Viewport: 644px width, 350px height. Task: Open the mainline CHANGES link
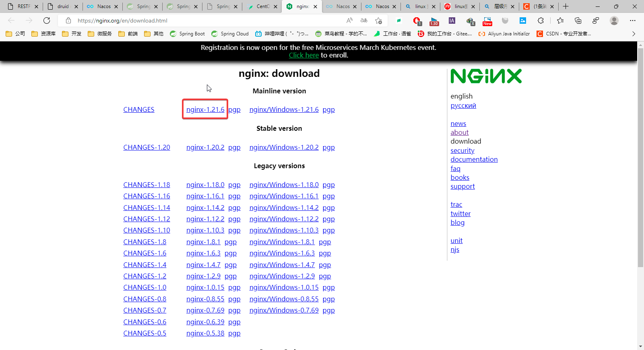pyautogui.click(x=139, y=109)
